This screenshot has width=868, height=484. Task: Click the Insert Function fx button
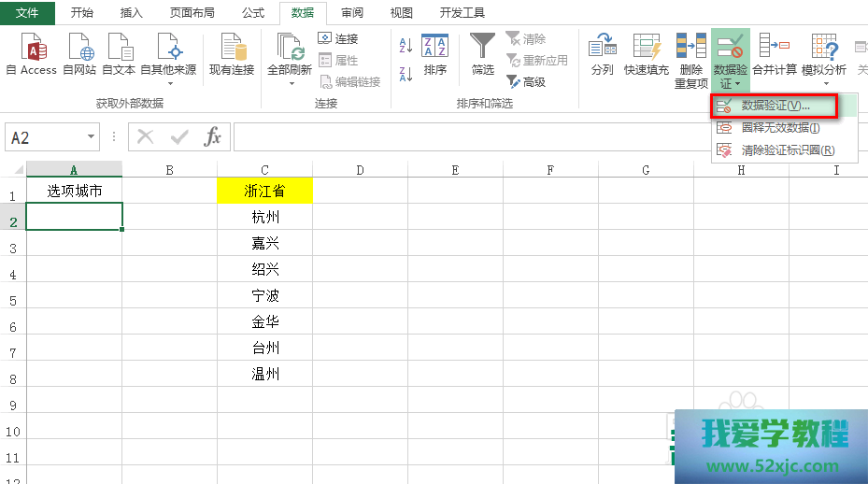click(213, 137)
